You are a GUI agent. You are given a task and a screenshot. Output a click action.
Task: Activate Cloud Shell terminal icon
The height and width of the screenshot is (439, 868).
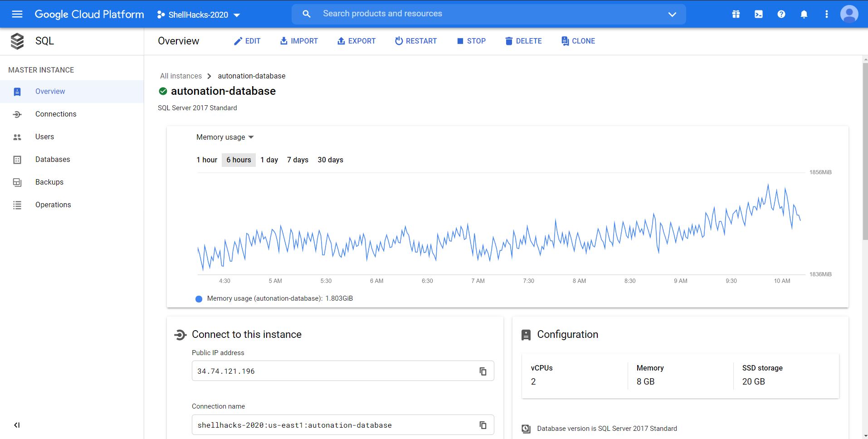pyautogui.click(x=759, y=14)
